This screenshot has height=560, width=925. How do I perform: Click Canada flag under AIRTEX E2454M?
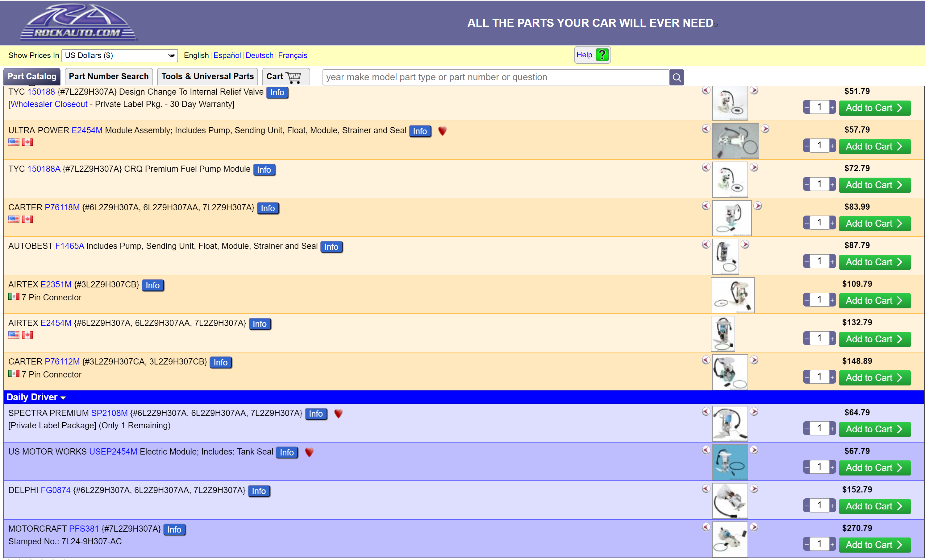27,335
